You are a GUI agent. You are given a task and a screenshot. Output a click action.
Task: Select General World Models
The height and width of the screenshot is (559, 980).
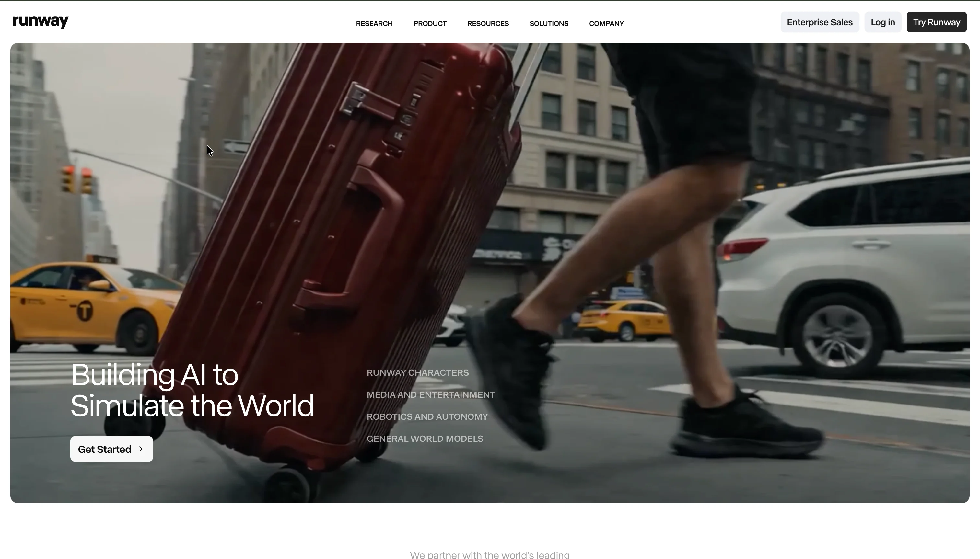425,439
